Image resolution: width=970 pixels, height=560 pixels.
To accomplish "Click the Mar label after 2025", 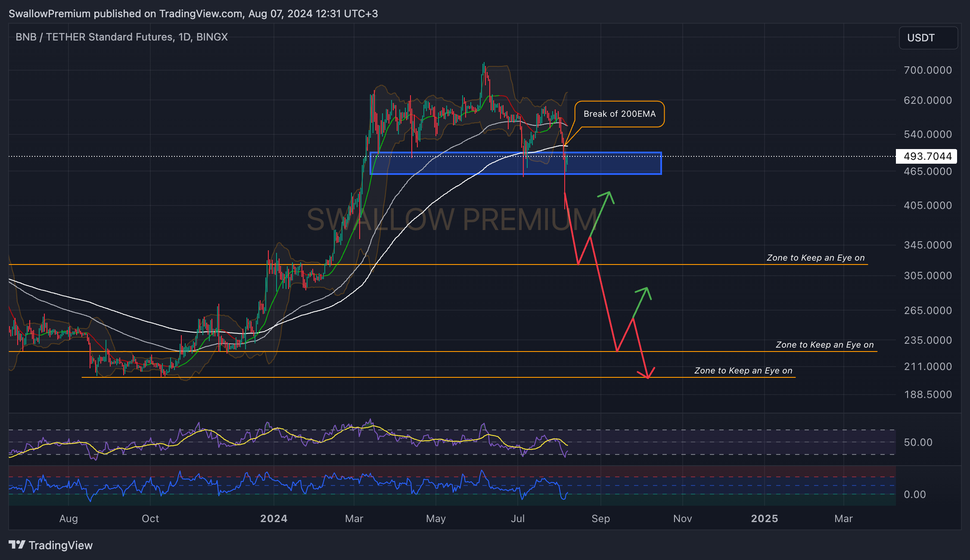I will pyautogui.click(x=843, y=518).
